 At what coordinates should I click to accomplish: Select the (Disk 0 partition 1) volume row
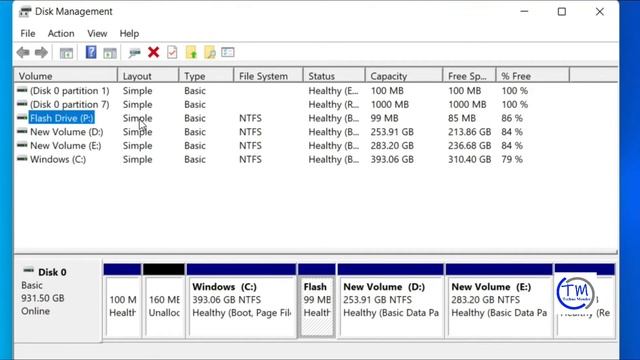70,91
